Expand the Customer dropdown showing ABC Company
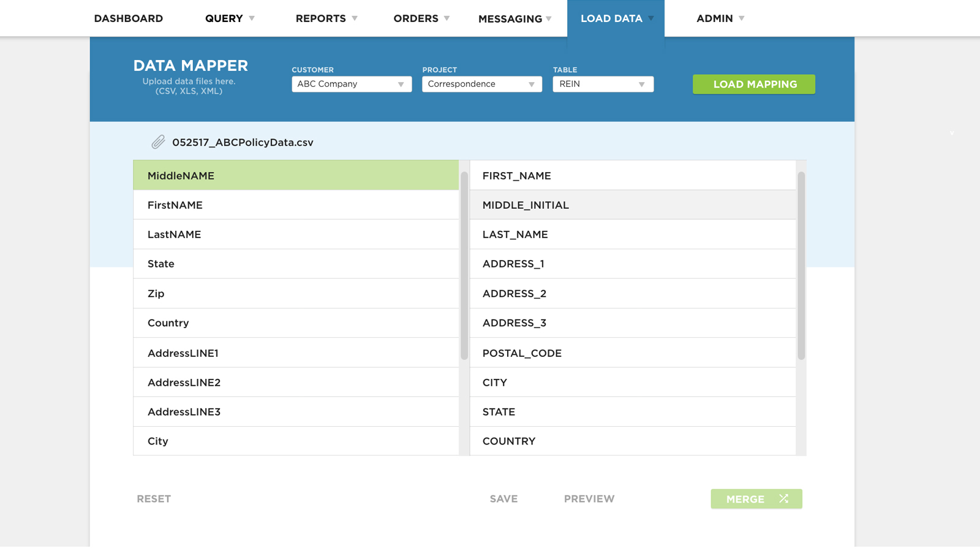 pyautogui.click(x=352, y=84)
